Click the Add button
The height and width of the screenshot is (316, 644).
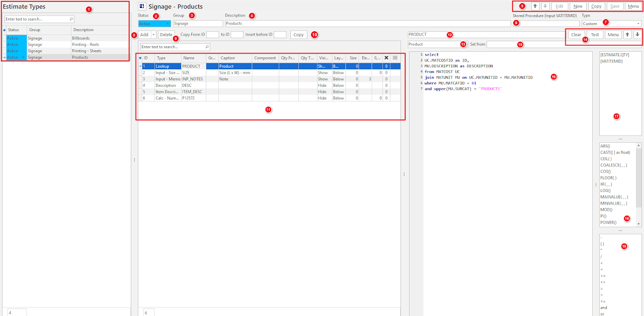[144, 35]
